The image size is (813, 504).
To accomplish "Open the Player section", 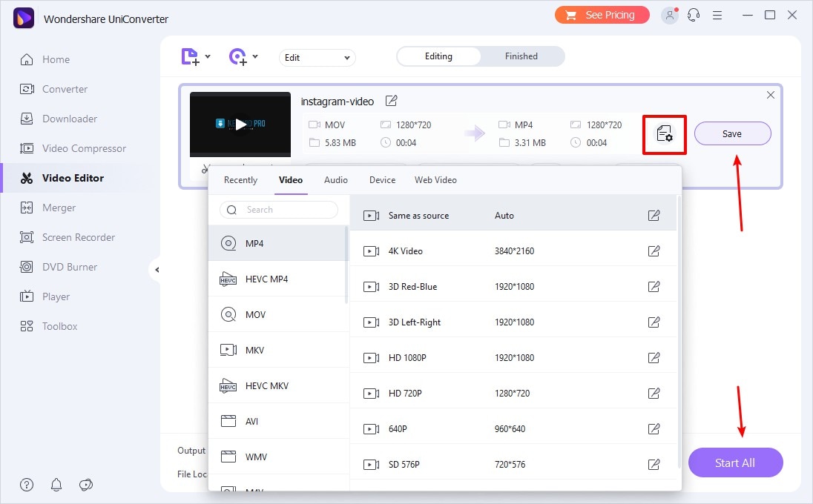I will click(x=45, y=296).
